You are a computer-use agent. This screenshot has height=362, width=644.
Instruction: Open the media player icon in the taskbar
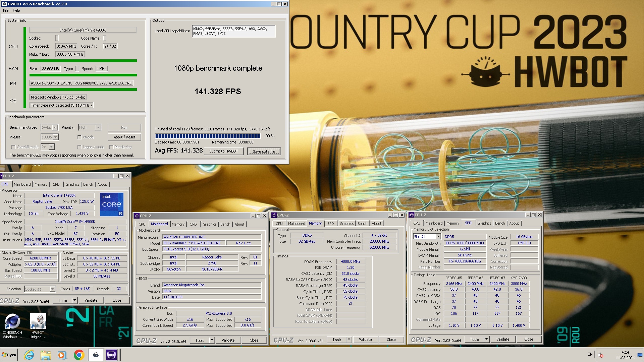click(62, 355)
